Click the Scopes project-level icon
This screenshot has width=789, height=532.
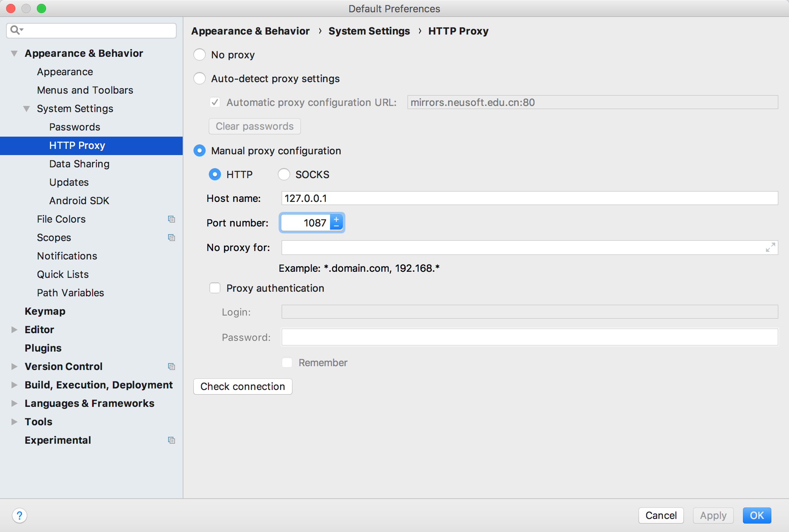[x=172, y=238]
